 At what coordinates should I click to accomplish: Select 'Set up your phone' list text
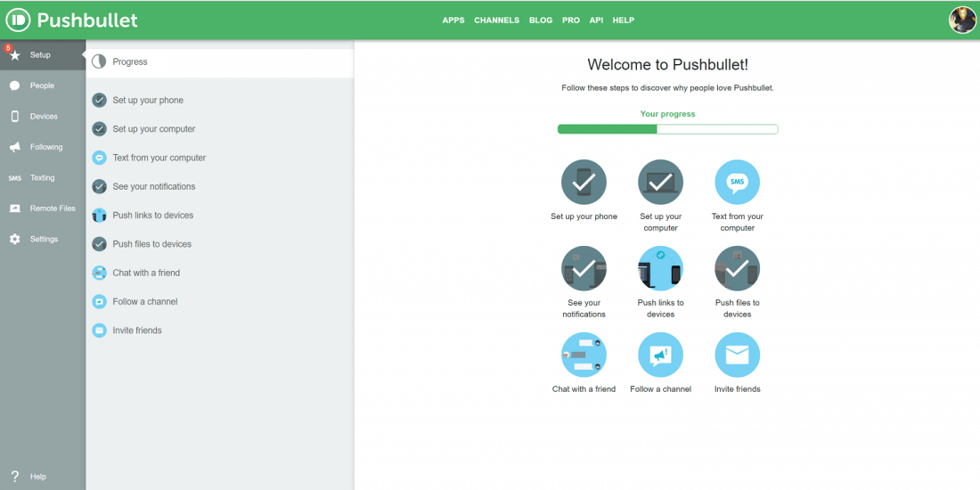point(148,100)
